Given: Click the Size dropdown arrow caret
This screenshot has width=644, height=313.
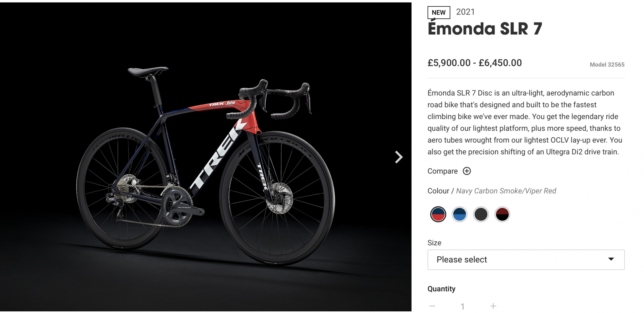Looking at the screenshot, I should pos(611,259).
